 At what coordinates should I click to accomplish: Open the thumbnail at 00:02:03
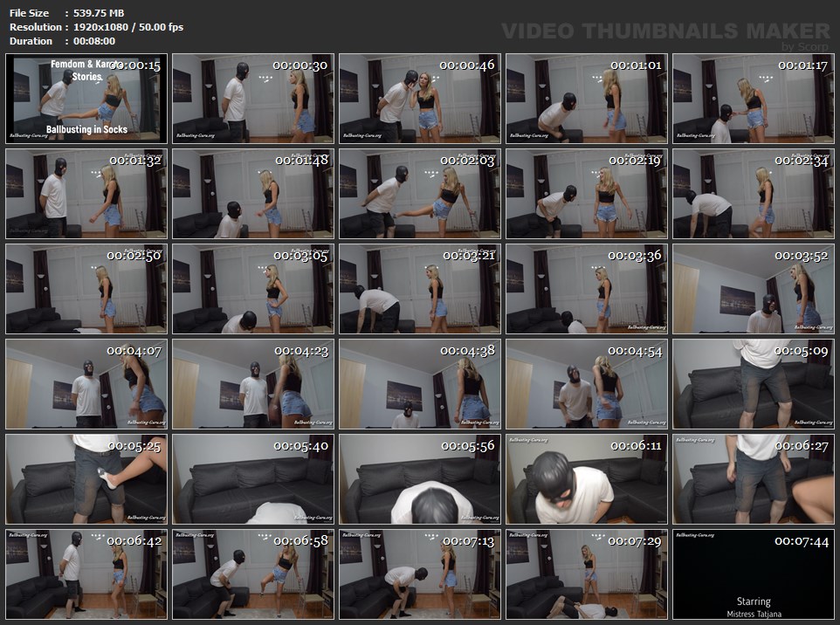(420, 194)
